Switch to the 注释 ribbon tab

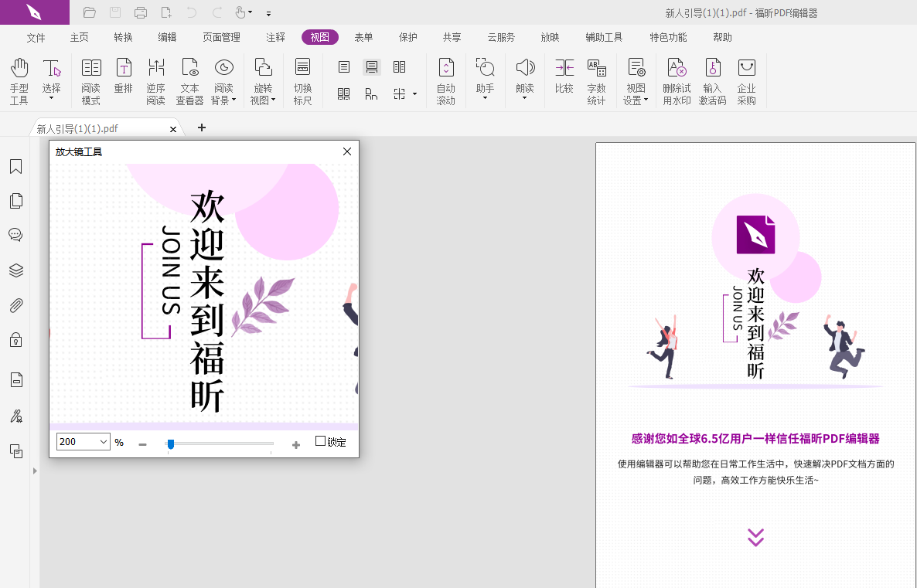(x=274, y=36)
